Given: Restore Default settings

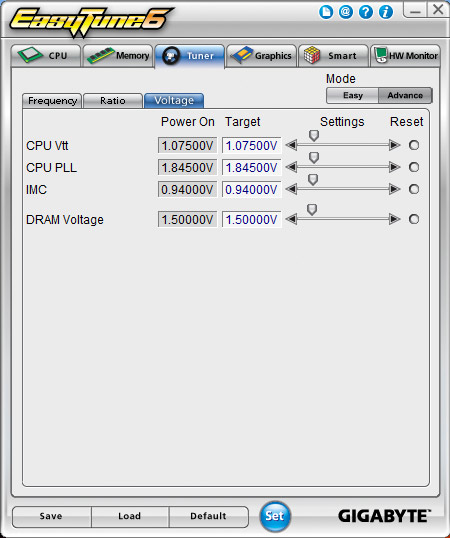Looking at the screenshot, I should [x=208, y=516].
